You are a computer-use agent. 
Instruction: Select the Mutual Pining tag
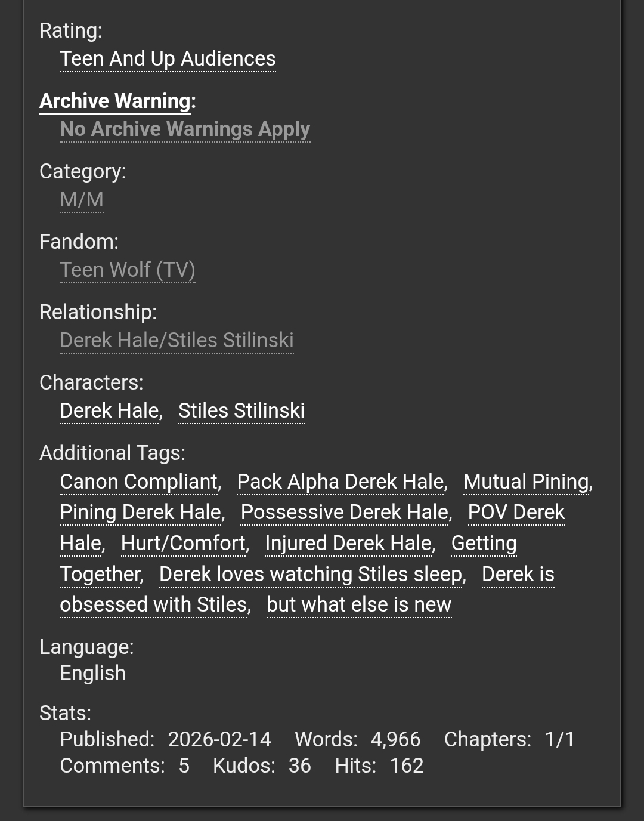point(526,482)
